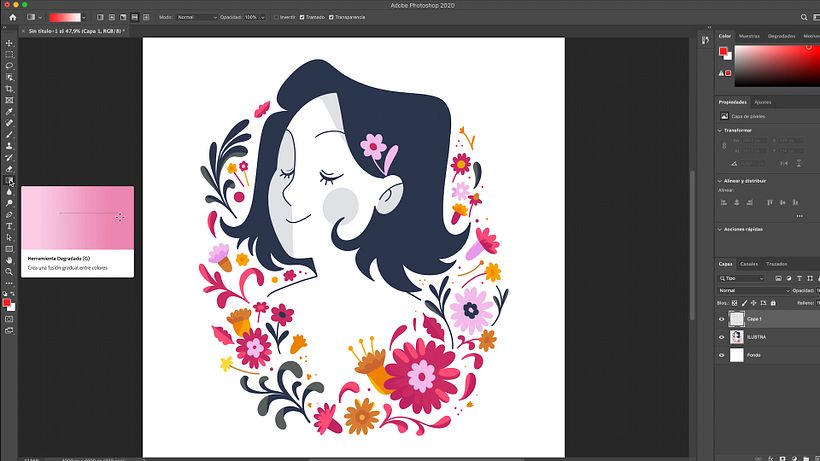
Task: Select the Crop tool
Action: [9, 89]
